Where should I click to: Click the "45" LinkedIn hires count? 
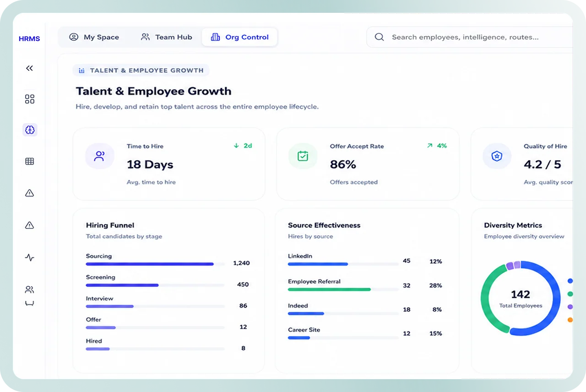[x=407, y=261]
